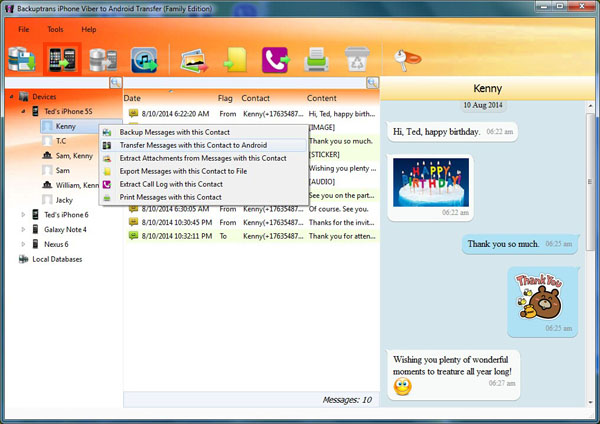The image size is (600, 424).
Task: Click the Extract Attachments photos toolbar icon
Action: click(x=194, y=60)
